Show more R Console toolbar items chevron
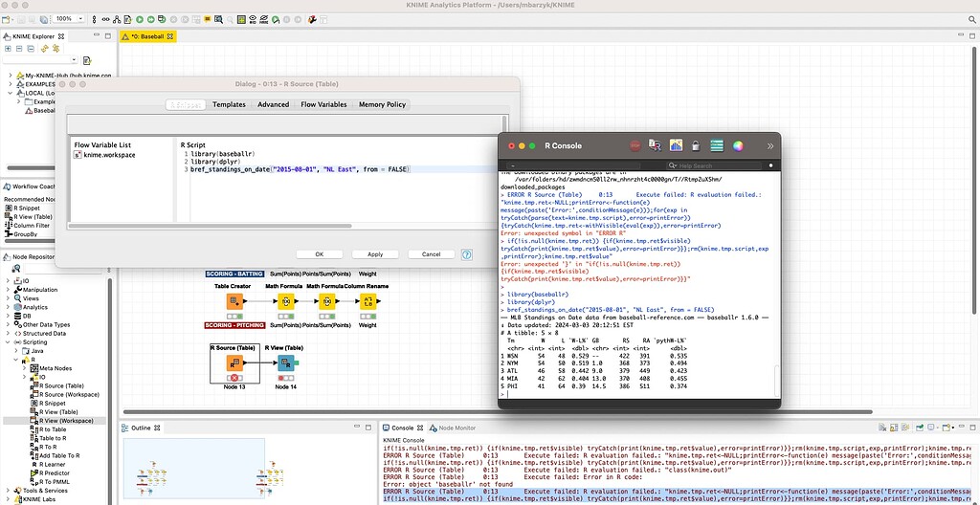This screenshot has height=505, width=980. [770, 145]
